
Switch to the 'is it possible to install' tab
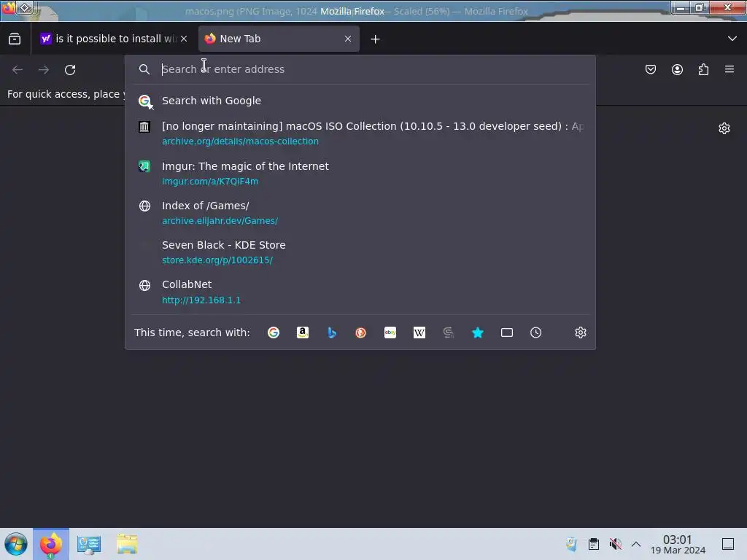click(x=115, y=39)
